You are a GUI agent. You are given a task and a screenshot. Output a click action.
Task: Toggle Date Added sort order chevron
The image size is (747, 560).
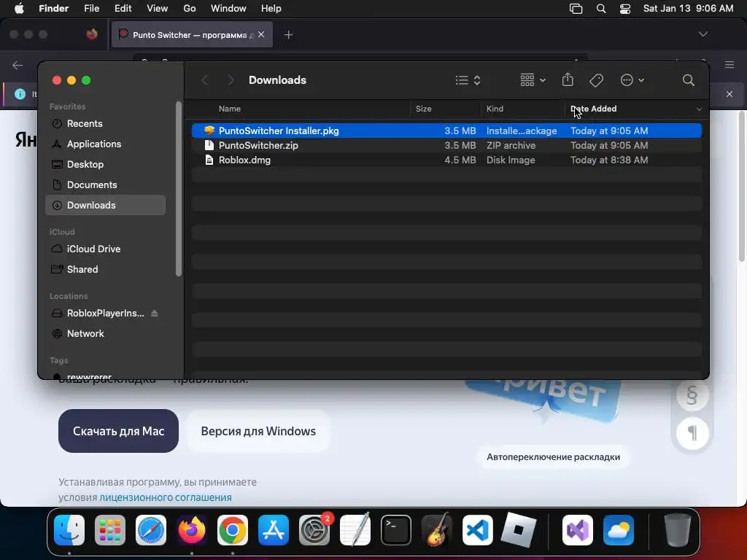point(699,109)
